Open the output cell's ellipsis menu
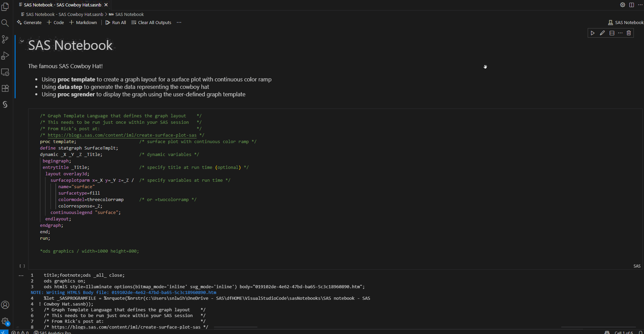The width and height of the screenshot is (644, 334). (21, 275)
